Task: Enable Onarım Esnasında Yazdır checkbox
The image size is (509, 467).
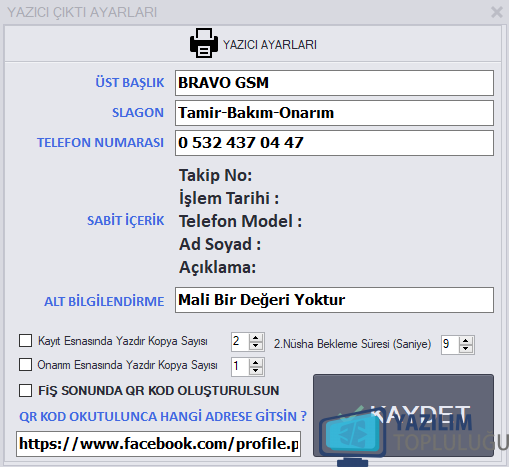Action: click(26, 365)
